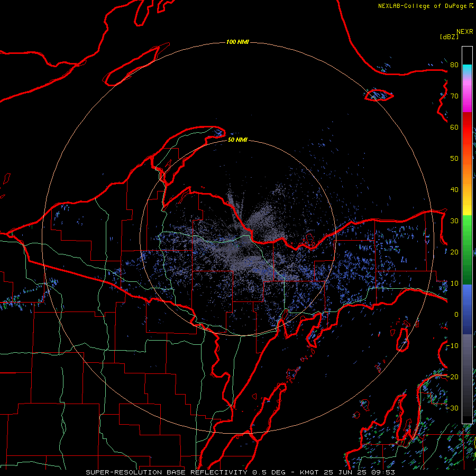Screen dimensions: 476x476
Task: Click the NEXR label at top right
Action: 465,32
